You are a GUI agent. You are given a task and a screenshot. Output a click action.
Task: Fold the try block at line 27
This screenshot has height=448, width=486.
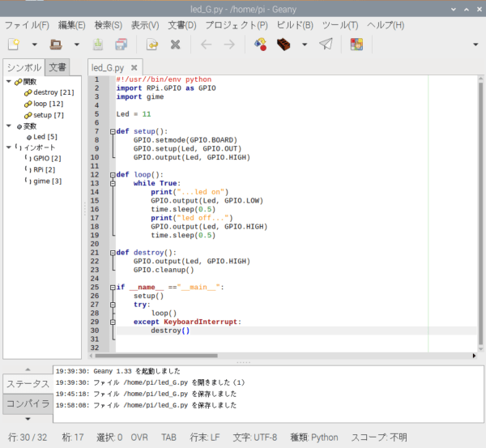(x=113, y=305)
